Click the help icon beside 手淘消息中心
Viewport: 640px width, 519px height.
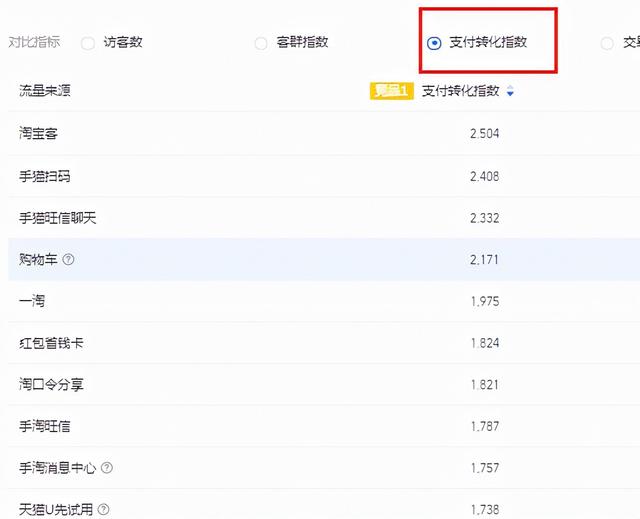point(107,468)
